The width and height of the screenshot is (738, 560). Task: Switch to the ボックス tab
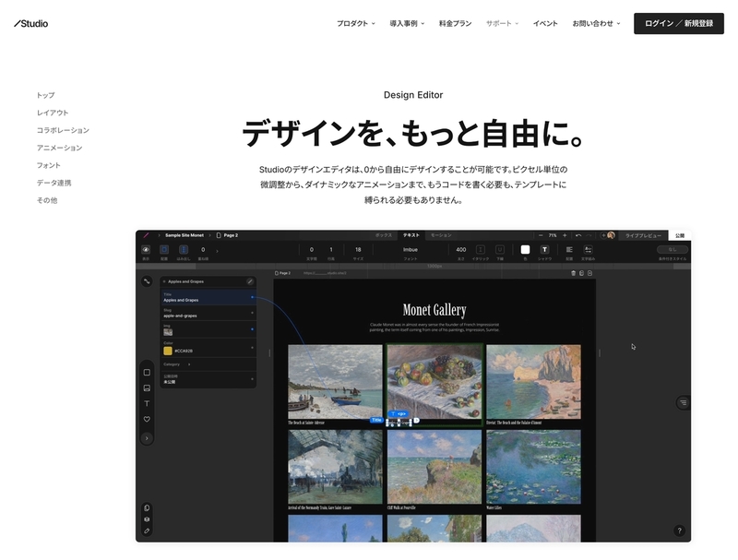[x=383, y=235]
